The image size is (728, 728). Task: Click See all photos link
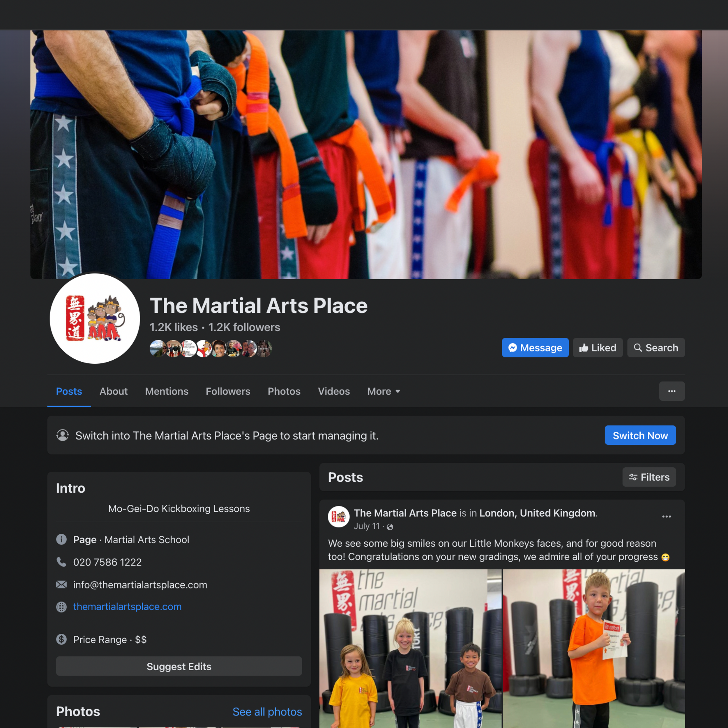(x=267, y=711)
